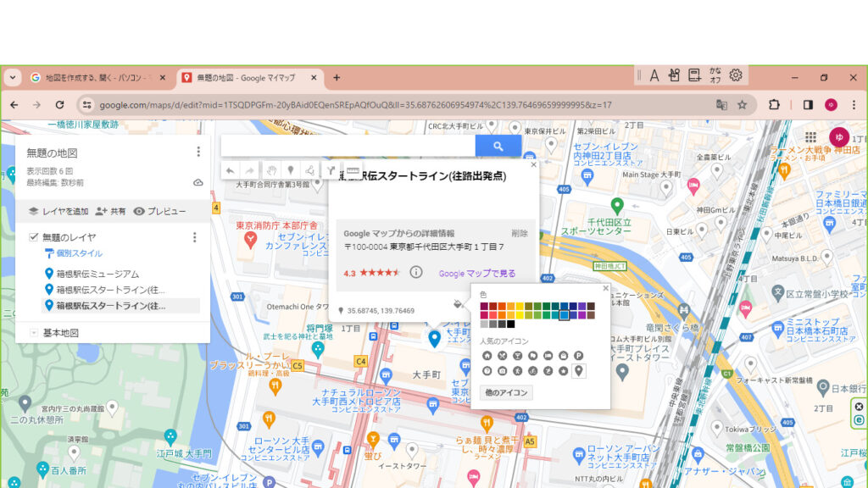Click the translate page icon in address bar
The height and width of the screenshot is (488, 868).
tap(721, 104)
